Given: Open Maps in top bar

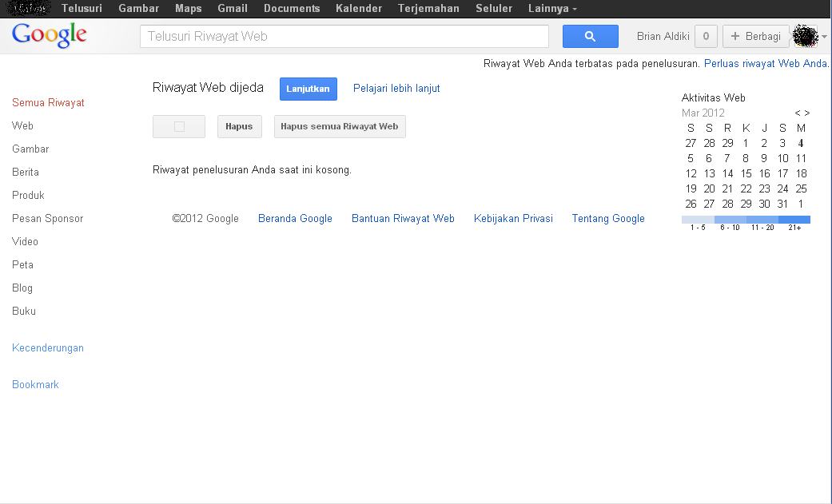Looking at the screenshot, I should pos(189,9).
